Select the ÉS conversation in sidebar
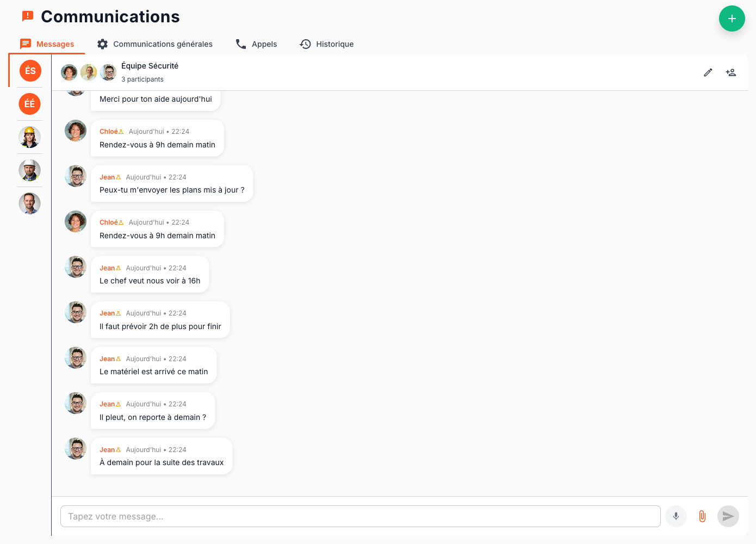Screen dimensions: 756x544 30,71
